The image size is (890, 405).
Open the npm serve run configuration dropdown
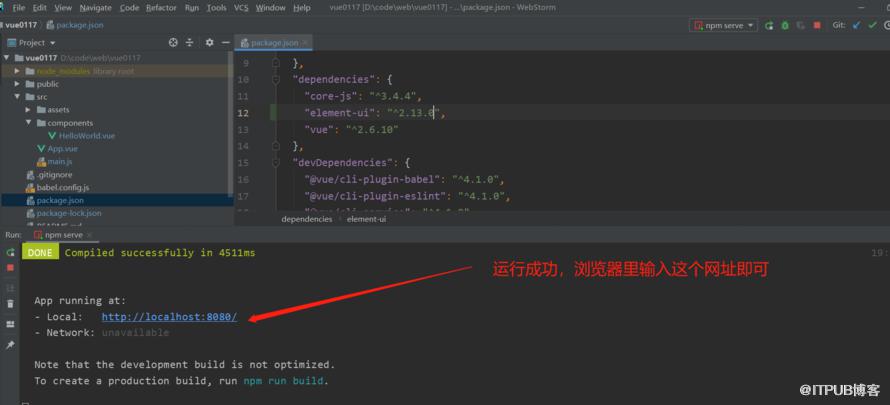tap(723, 26)
